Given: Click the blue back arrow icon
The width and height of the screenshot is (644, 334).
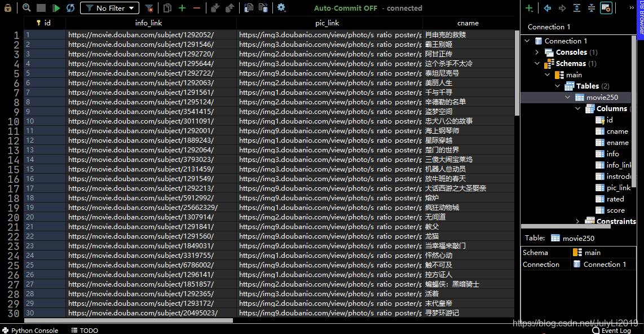Looking at the screenshot, I should 548,8.
